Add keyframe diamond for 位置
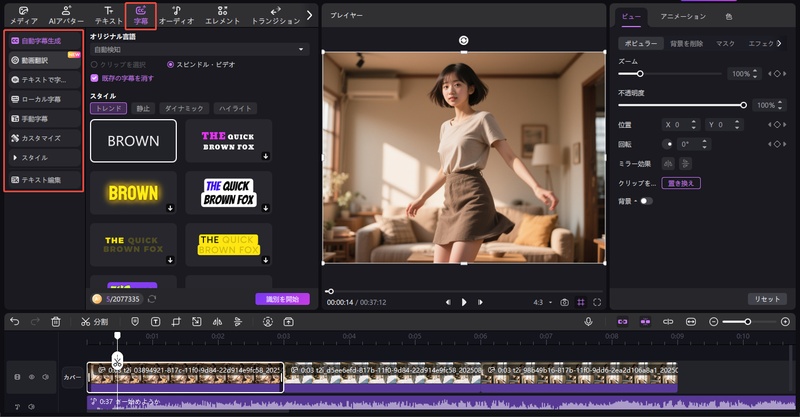The image size is (800, 417). coord(777,125)
